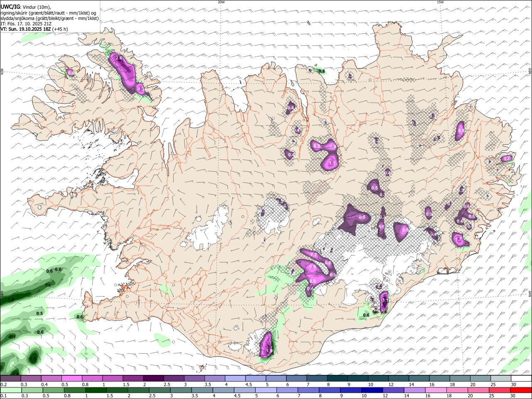The width and height of the screenshot is (532, 399).
Task: Select the top legend swatch between 7 and 8
Action: pos(317,379)
